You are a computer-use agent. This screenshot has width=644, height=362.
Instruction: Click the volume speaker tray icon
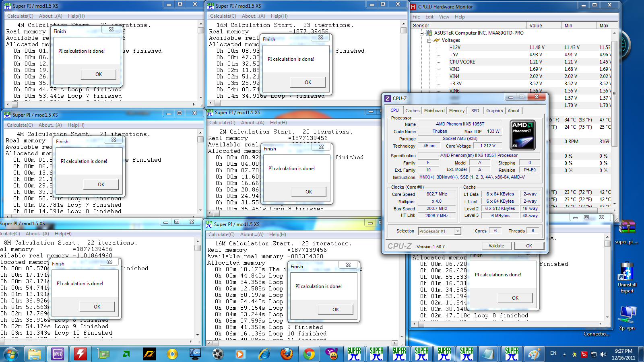click(x=603, y=354)
